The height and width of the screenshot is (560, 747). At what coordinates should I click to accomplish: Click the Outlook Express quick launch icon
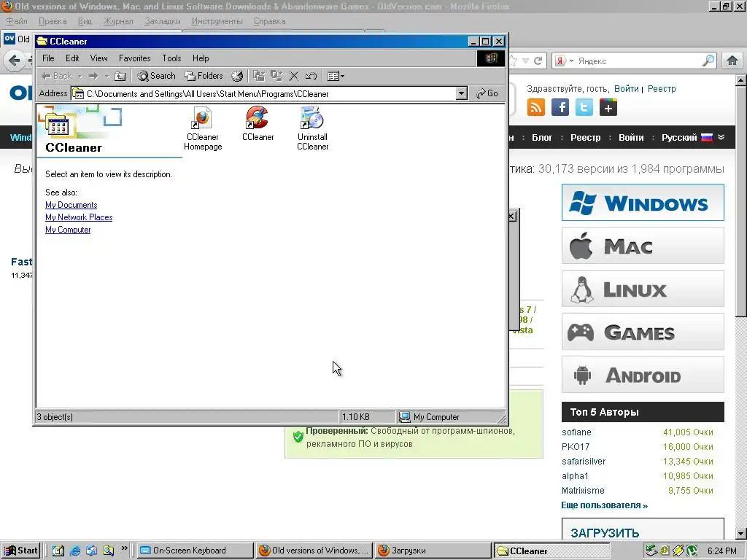(91, 551)
